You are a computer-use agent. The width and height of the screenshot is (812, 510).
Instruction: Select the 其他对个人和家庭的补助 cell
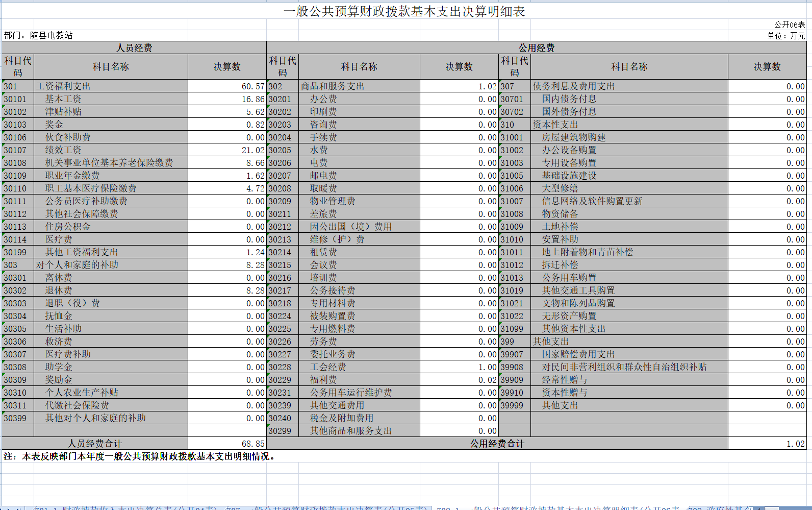(x=111, y=418)
